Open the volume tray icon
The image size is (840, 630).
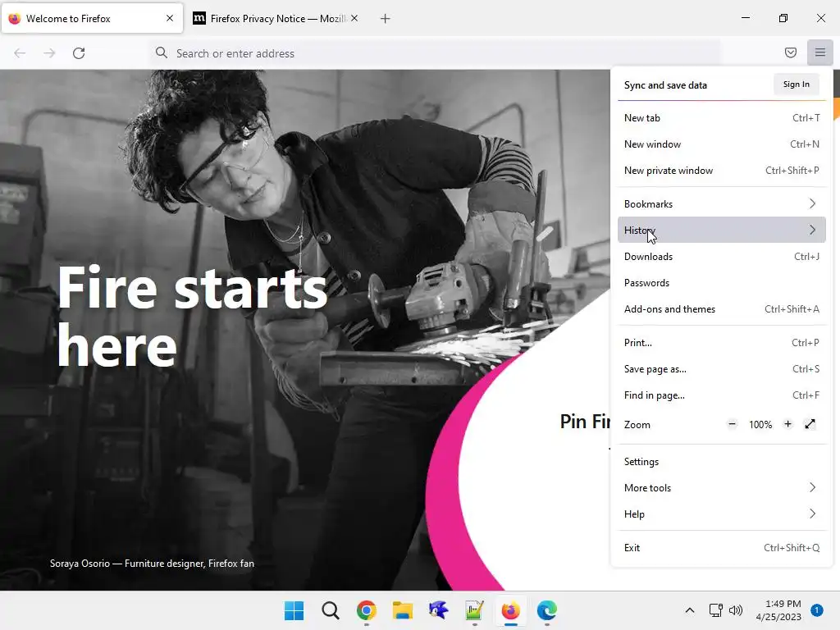tap(736, 610)
